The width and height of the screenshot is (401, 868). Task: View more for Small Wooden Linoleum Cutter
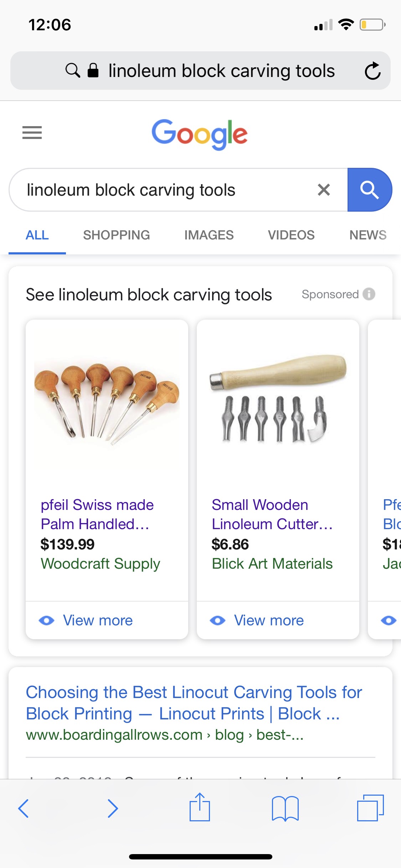point(269,620)
